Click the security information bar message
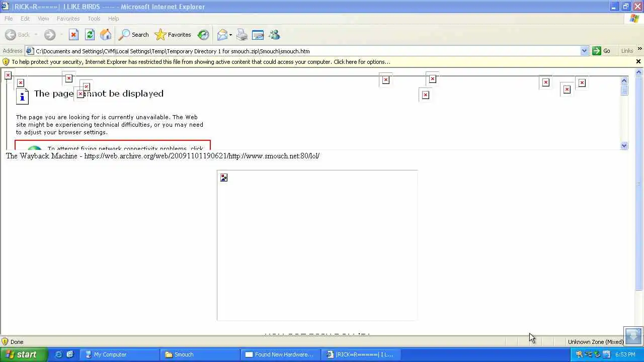Viewport: 644px width, 362px height. 201,62
